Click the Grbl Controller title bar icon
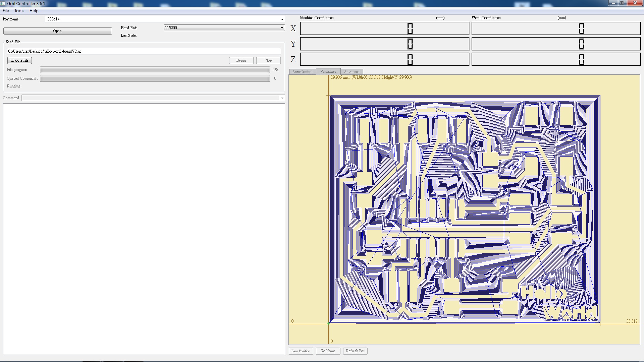The height and width of the screenshot is (362, 644). click(4, 4)
